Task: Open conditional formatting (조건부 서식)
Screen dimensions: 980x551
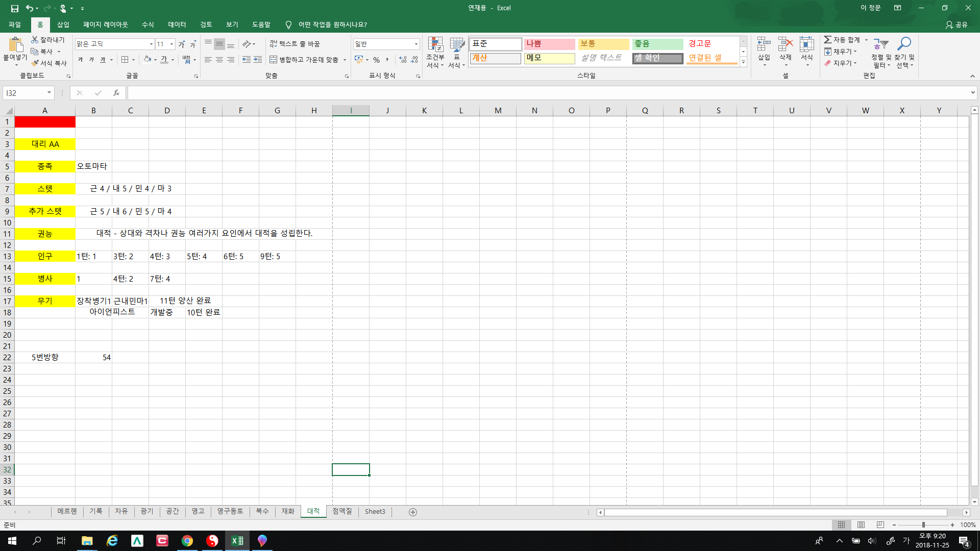Action: tap(435, 52)
